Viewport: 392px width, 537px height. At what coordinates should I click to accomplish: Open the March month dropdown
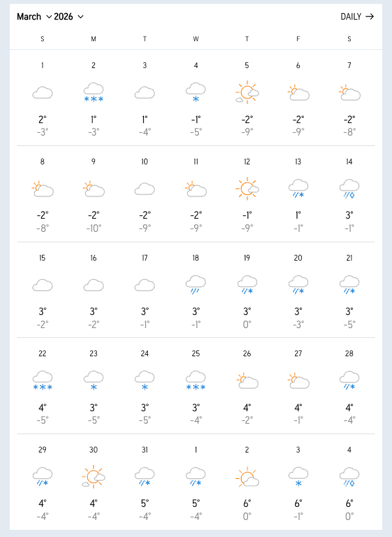[x=31, y=16]
